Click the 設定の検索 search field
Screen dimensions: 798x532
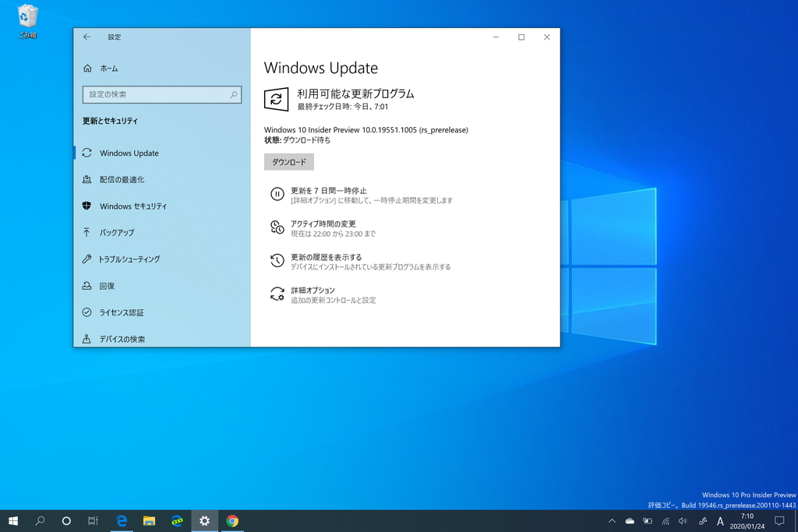161,94
